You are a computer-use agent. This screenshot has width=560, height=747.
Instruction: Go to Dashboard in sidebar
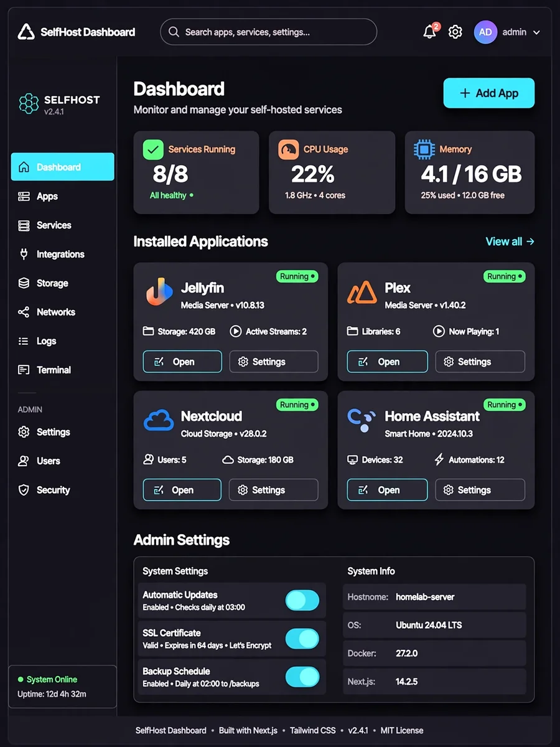click(x=62, y=167)
